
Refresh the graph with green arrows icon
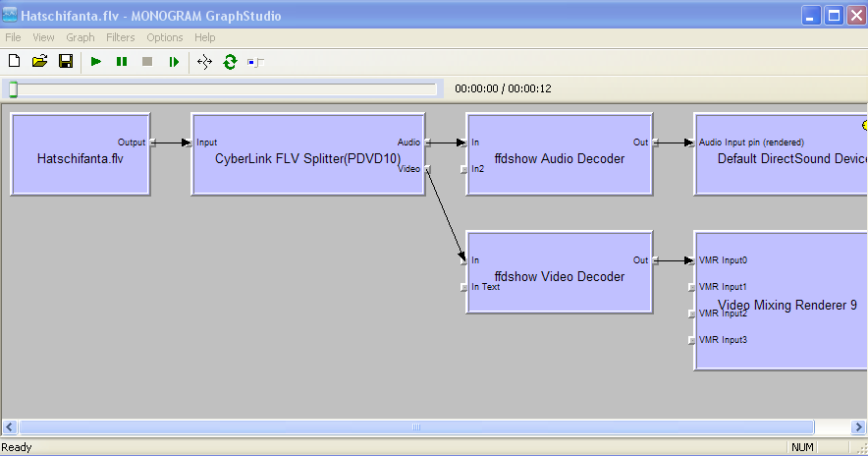pyautogui.click(x=231, y=62)
